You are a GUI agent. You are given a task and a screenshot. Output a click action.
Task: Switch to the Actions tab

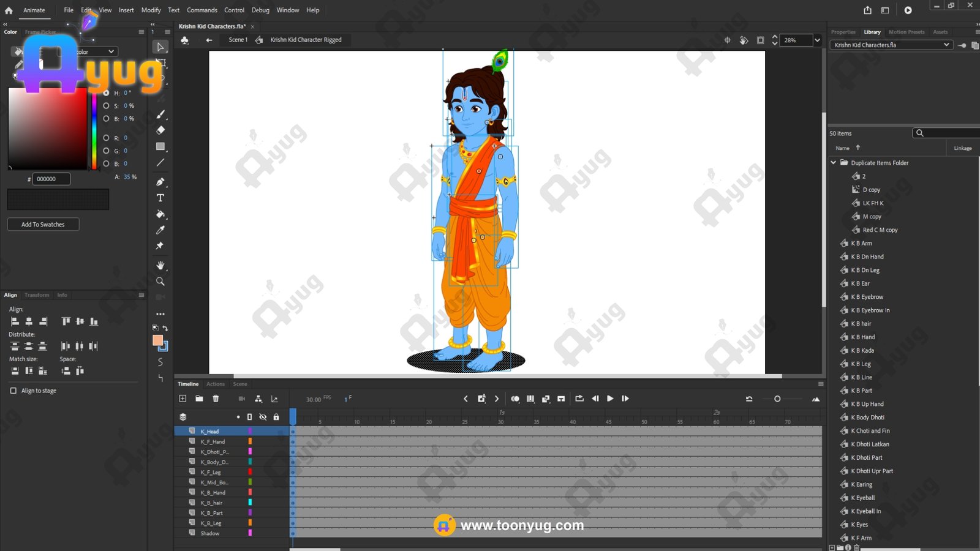[216, 384]
